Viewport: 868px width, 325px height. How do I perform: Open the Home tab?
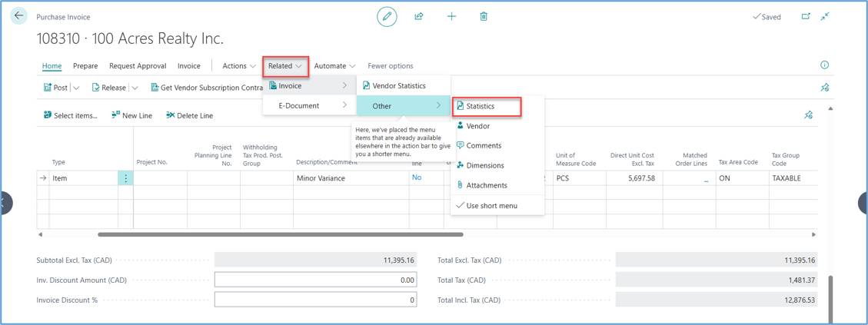click(52, 66)
